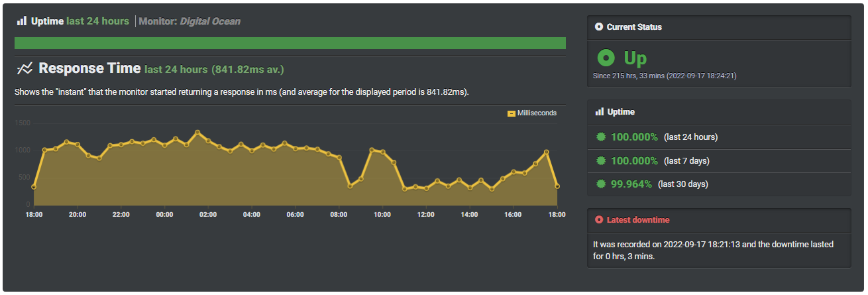Click the Response Time line chart icon
Screen dimensions: 868x295
pos(25,68)
